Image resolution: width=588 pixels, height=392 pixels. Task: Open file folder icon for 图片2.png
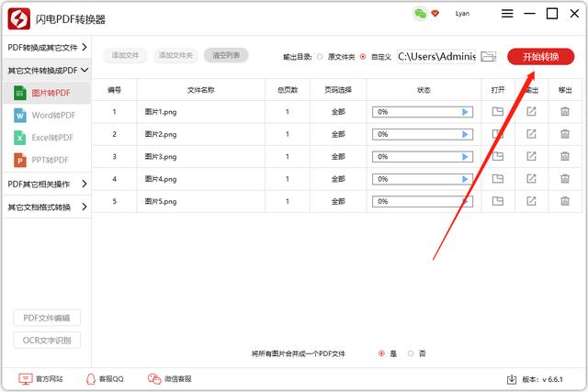tap(498, 134)
